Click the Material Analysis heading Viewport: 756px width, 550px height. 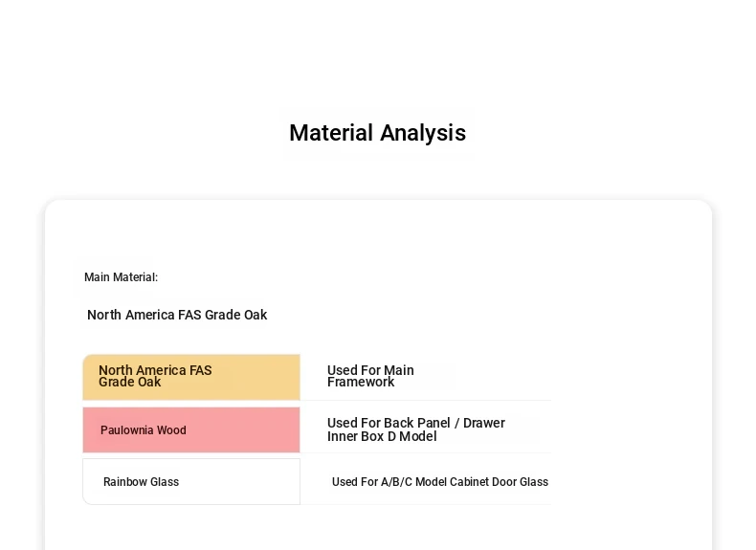click(377, 133)
